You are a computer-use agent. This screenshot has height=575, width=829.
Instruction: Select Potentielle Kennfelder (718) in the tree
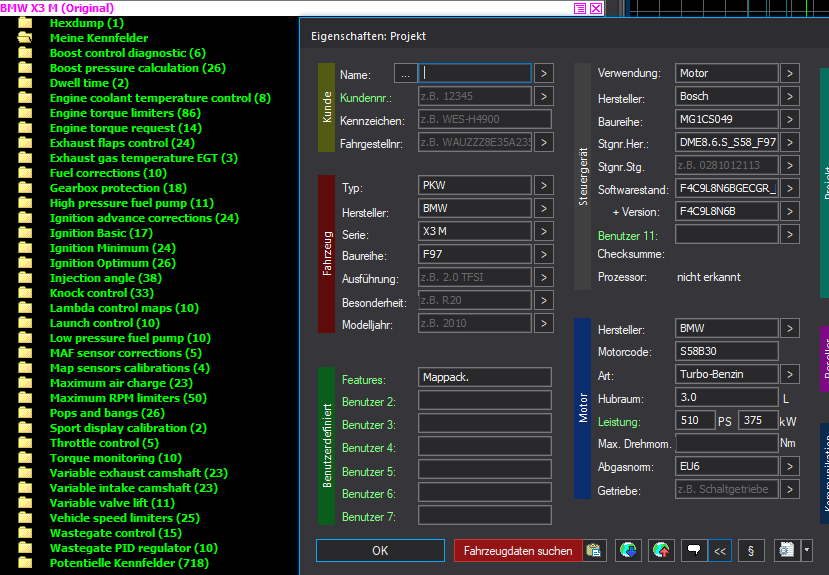click(129, 563)
